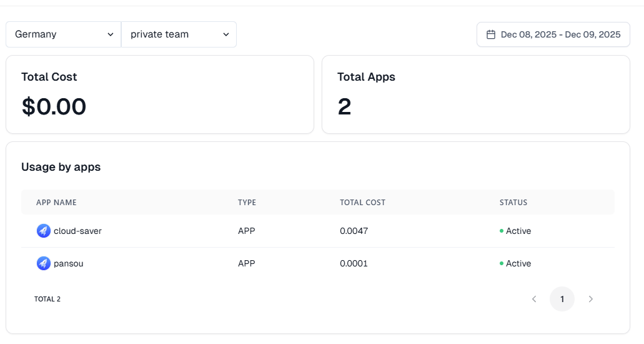Image resolution: width=644 pixels, height=344 pixels.
Task: Open the pansou app name link
Action: [x=68, y=263]
